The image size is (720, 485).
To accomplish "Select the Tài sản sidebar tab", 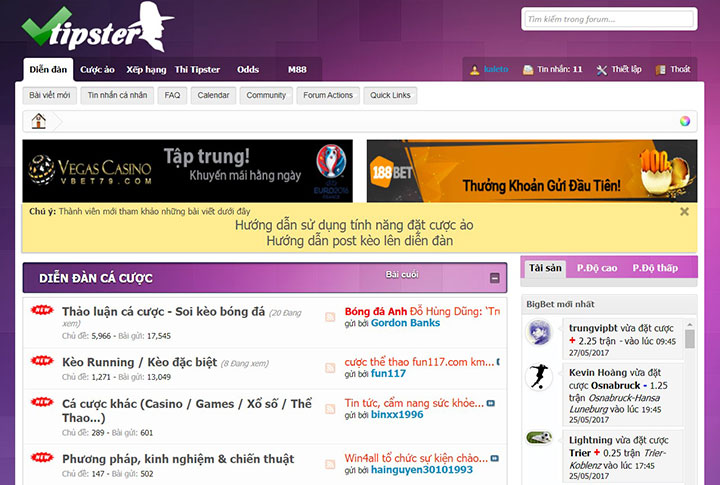I will click(545, 268).
